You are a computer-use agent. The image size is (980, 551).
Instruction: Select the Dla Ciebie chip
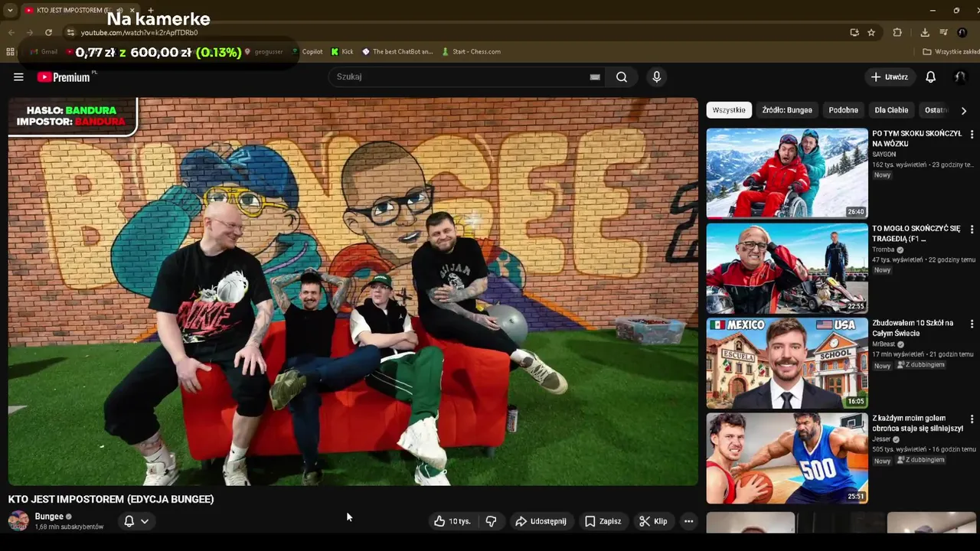[891, 110]
